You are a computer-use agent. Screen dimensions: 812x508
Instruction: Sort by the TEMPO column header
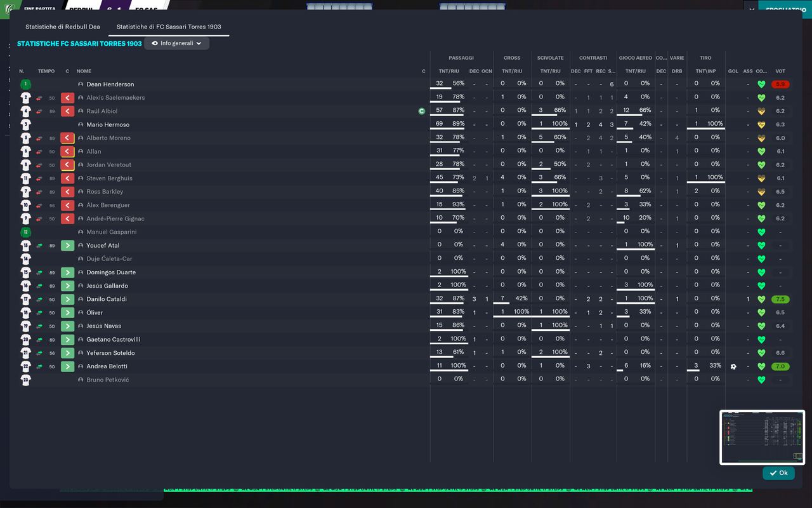pos(46,71)
